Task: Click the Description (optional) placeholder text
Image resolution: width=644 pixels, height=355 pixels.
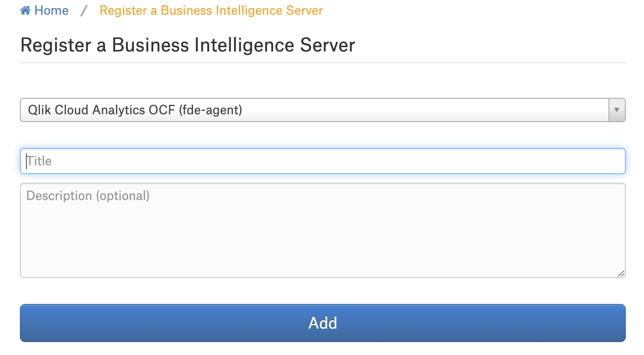Action: (x=88, y=196)
